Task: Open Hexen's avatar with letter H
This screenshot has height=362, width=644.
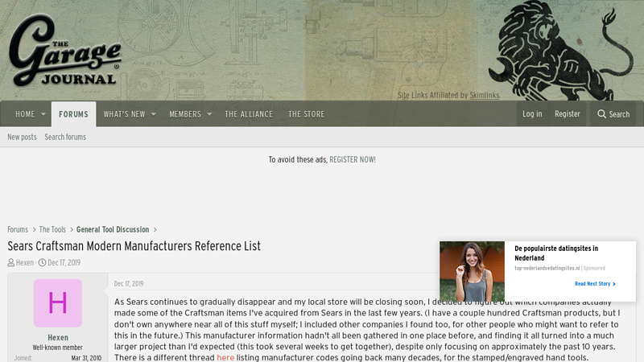Action: coord(58,303)
